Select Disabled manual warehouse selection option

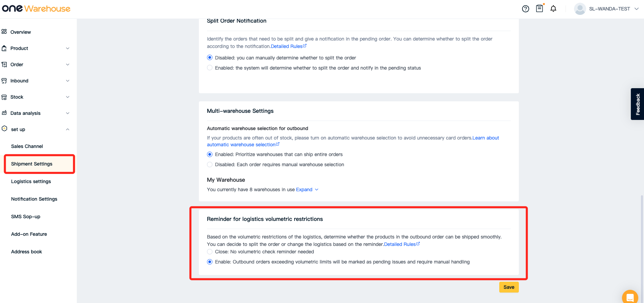[x=210, y=165]
